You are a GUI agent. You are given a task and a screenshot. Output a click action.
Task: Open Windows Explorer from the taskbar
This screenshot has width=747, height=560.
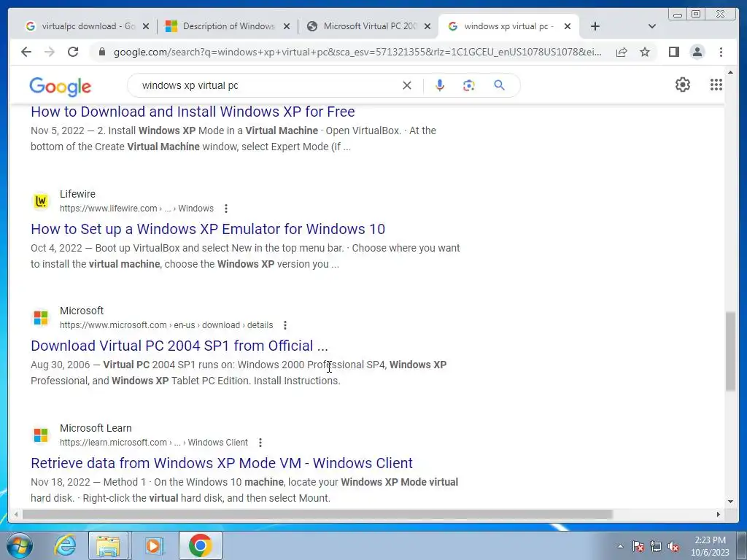pos(108,545)
